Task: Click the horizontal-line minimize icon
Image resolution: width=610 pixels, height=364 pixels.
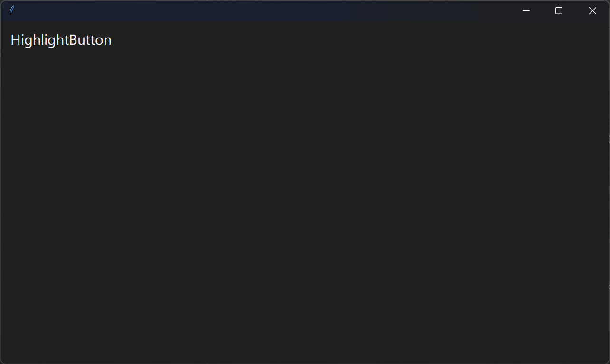Action: pyautogui.click(x=526, y=10)
